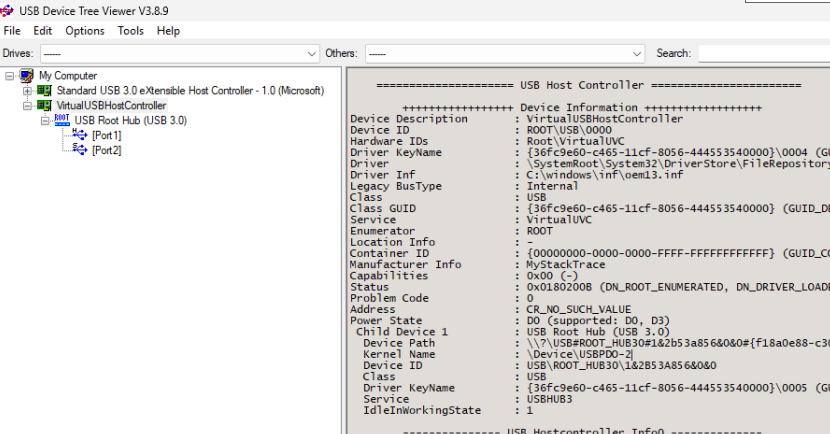Click the IdleInWorkingState value 1
The height and width of the screenshot is (434, 830).
(x=529, y=410)
